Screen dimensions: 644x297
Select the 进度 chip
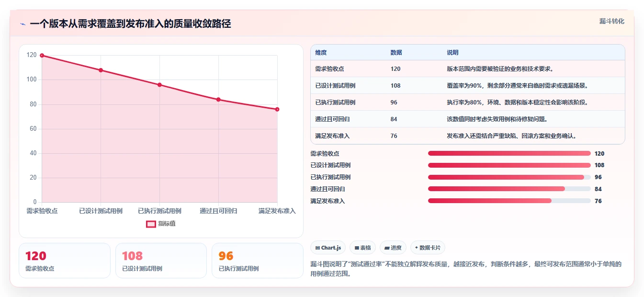[393, 248]
